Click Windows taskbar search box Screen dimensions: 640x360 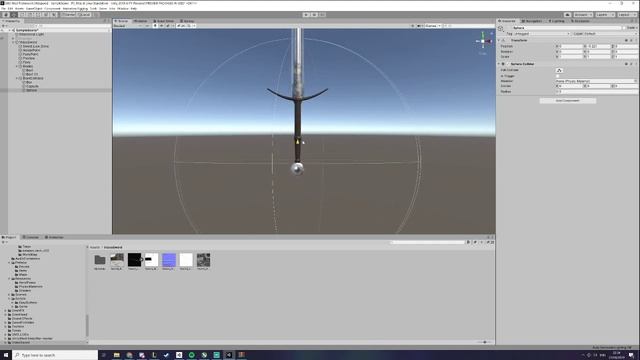56,355
